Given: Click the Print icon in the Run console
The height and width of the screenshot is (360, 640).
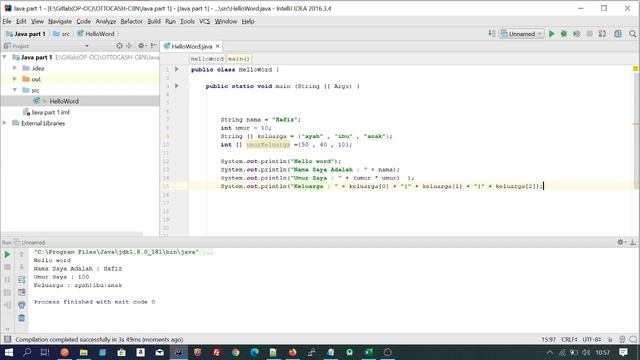Looking at the screenshot, I should (x=22, y=305).
